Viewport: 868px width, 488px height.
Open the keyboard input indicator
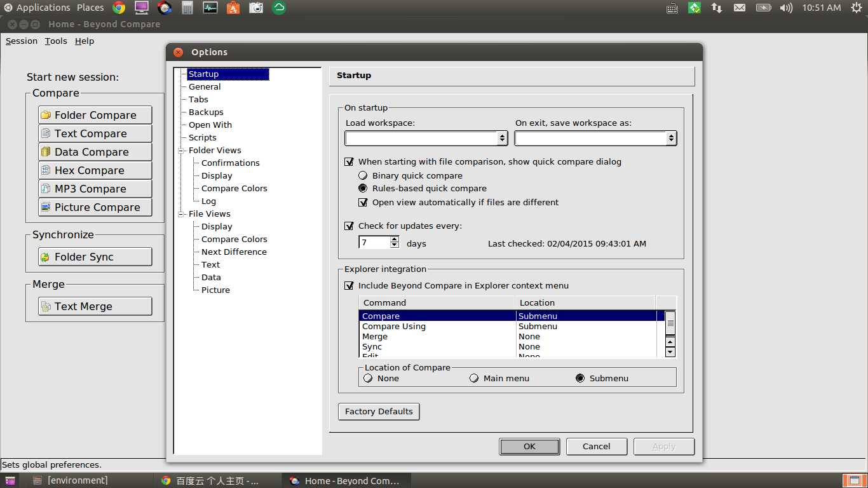672,8
